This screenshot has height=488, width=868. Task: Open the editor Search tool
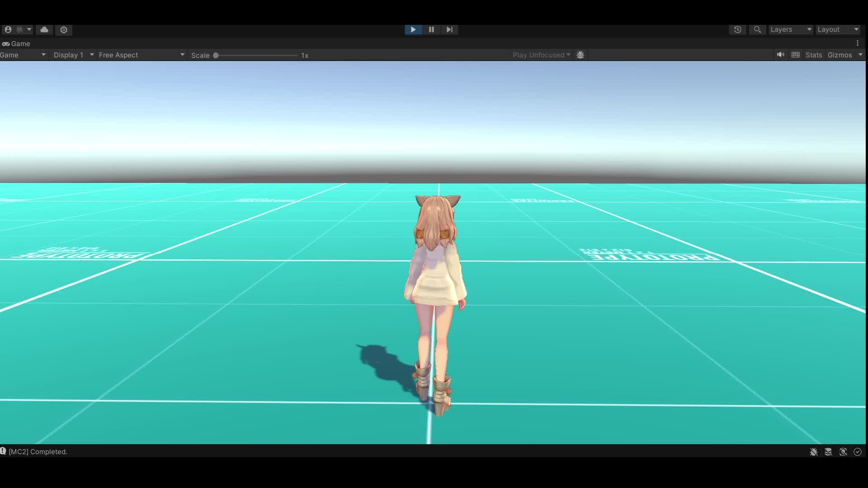point(757,29)
